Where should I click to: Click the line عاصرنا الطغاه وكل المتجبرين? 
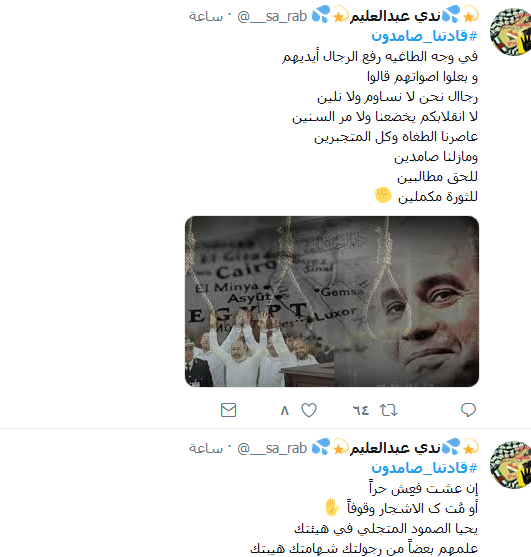click(396, 137)
